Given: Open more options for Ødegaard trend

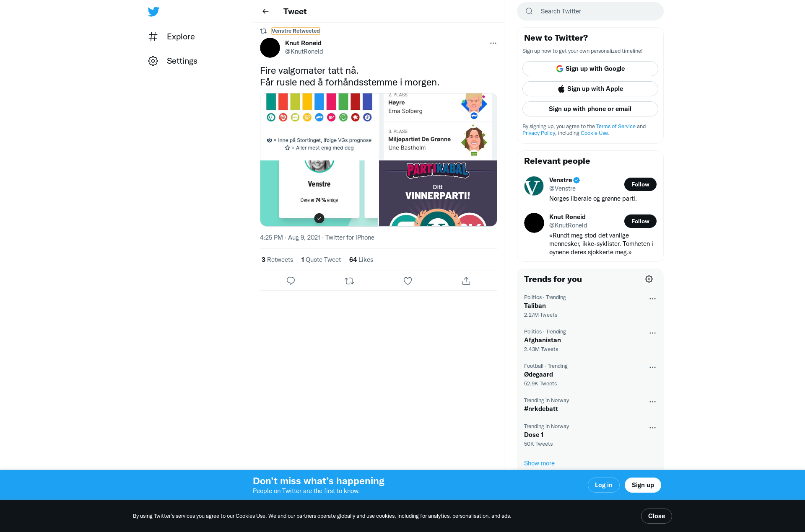Looking at the screenshot, I should pyautogui.click(x=652, y=367).
